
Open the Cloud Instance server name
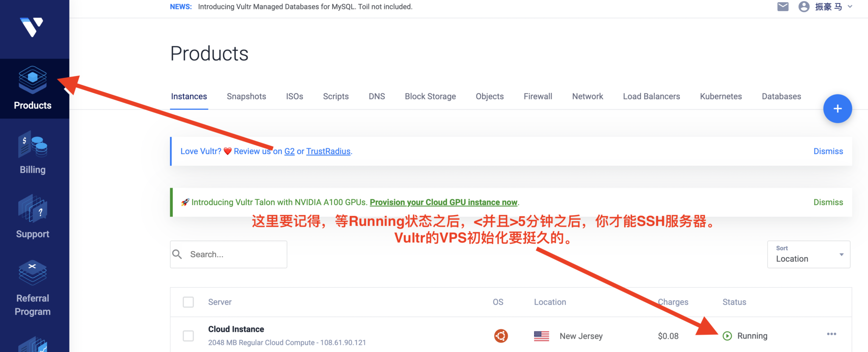point(236,329)
